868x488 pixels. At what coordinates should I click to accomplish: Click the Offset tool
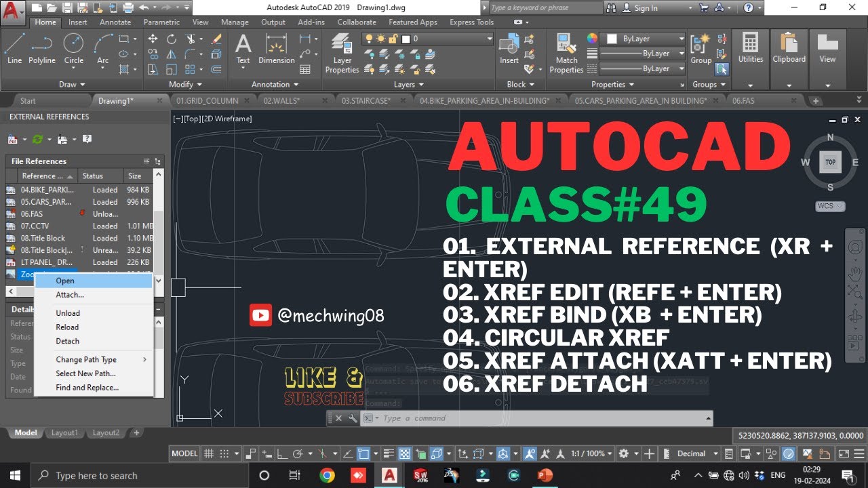point(216,69)
